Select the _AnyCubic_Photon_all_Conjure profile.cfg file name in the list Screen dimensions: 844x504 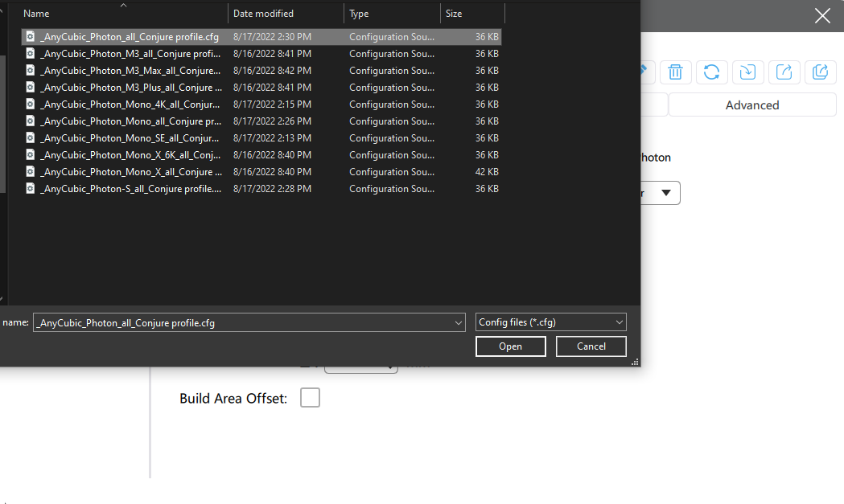click(x=130, y=37)
